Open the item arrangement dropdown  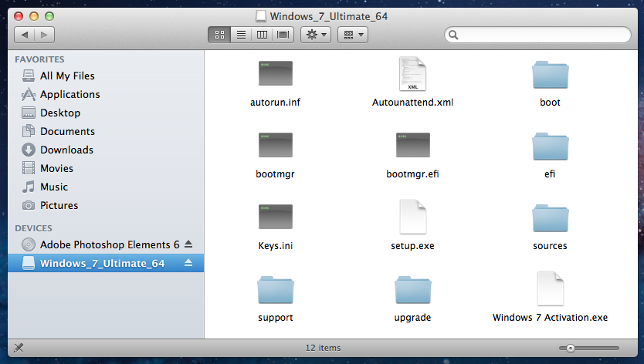click(x=353, y=35)
